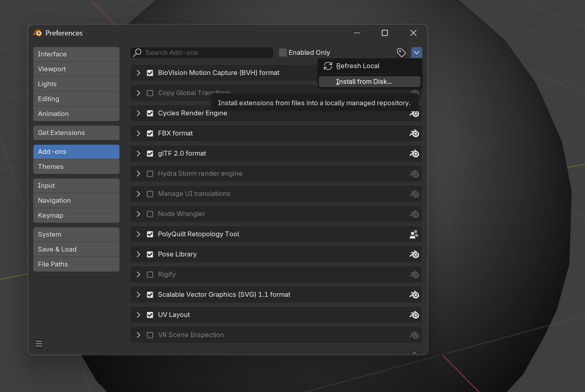Expand the FBX format details
The image size is (585, 392).
pos(138,133)
